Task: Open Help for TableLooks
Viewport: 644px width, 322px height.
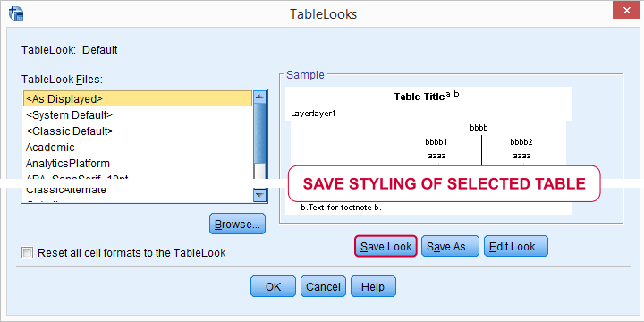Action: coord(373,286)
